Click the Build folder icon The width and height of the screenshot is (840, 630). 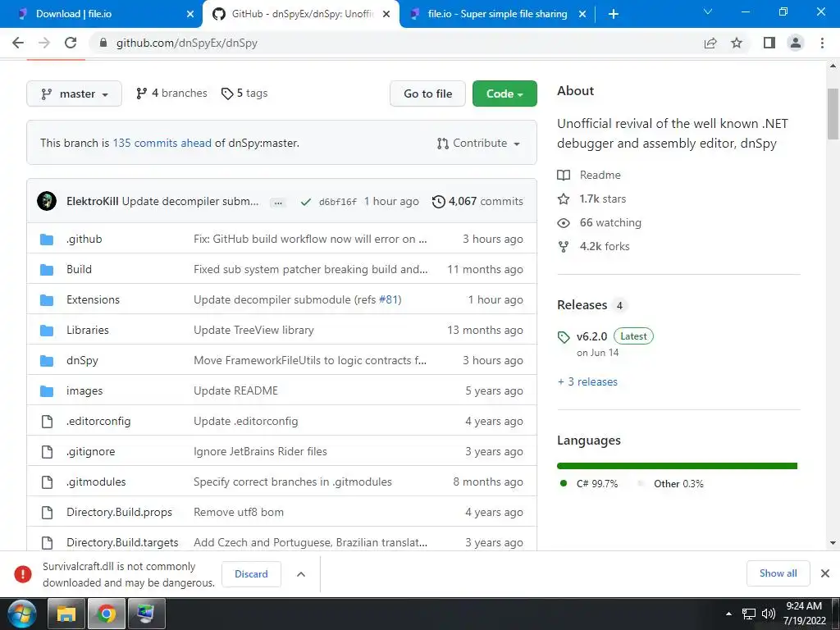click(x=47, y=269)
